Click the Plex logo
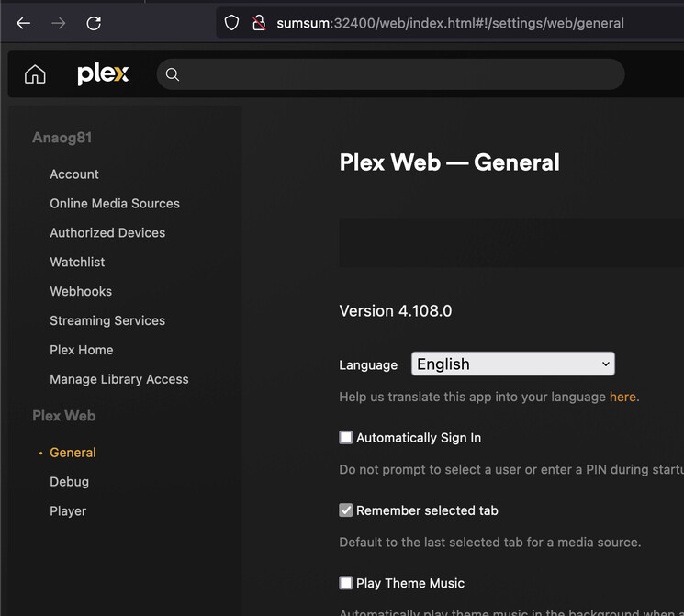Viewport: 684px width, 616px height. point(103,74)
